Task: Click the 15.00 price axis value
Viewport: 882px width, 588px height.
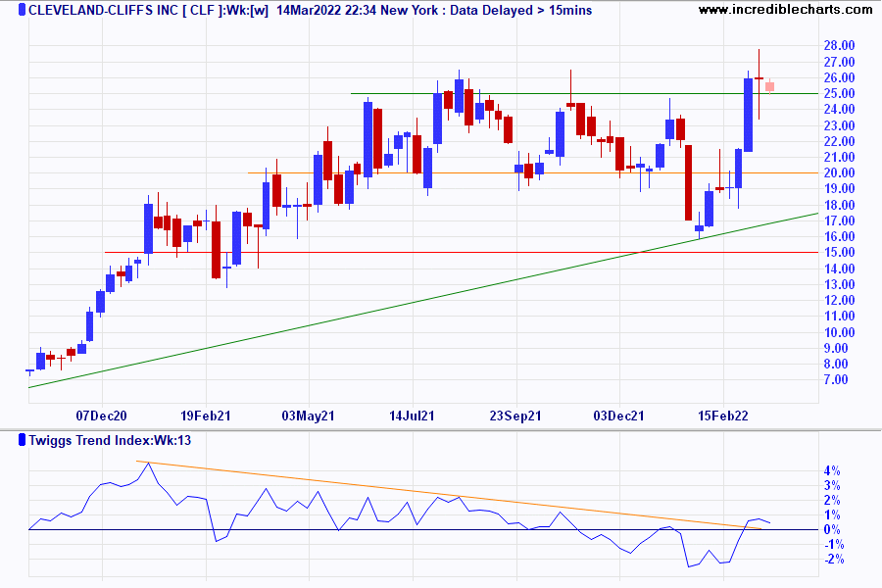Action: (x=839, y=252)
